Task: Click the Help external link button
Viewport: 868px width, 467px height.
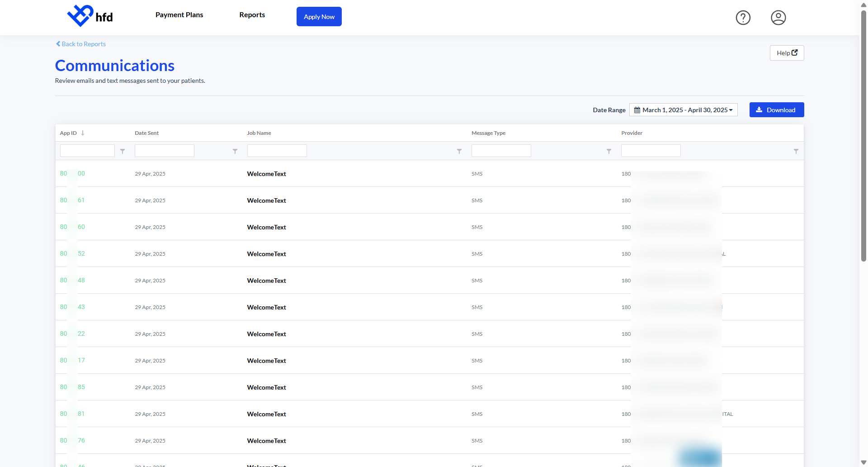Action: pyautogui.click(x=787, y=53)
